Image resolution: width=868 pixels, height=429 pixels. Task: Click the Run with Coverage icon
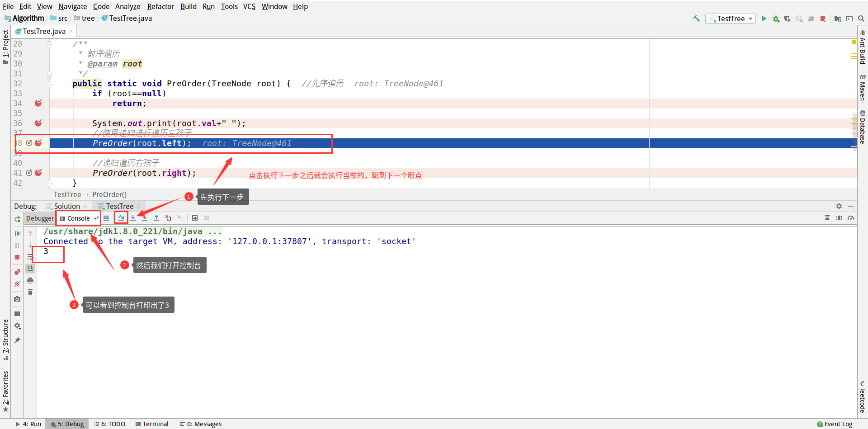[788, 19]
